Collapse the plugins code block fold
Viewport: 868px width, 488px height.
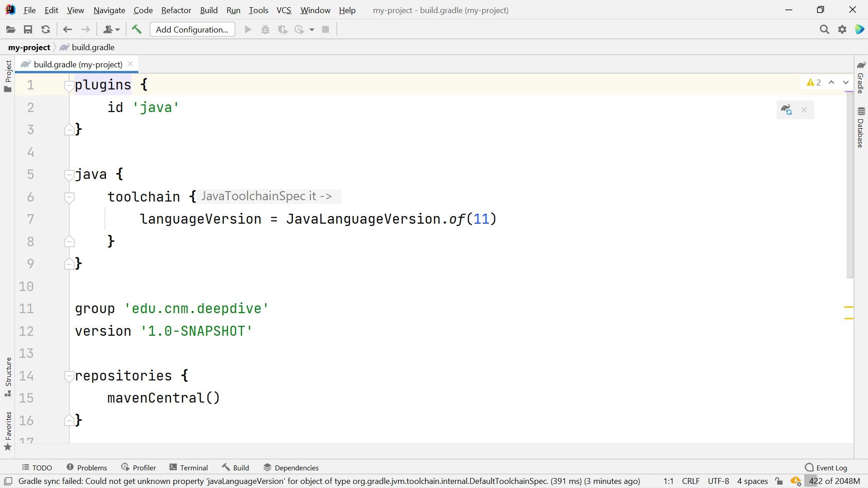[69, 86]
